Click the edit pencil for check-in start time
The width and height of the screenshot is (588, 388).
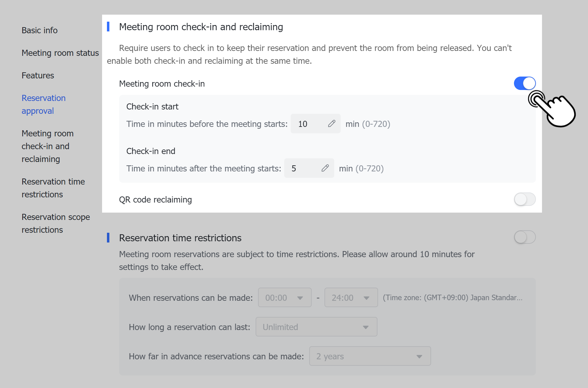pos(332,124)
